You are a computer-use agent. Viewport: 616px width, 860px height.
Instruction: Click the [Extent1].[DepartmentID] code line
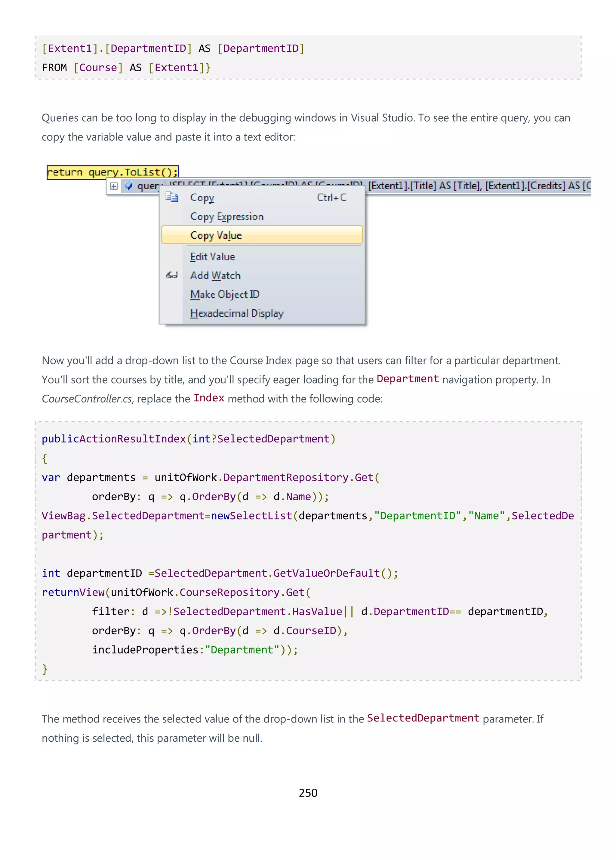pos(174,48)
